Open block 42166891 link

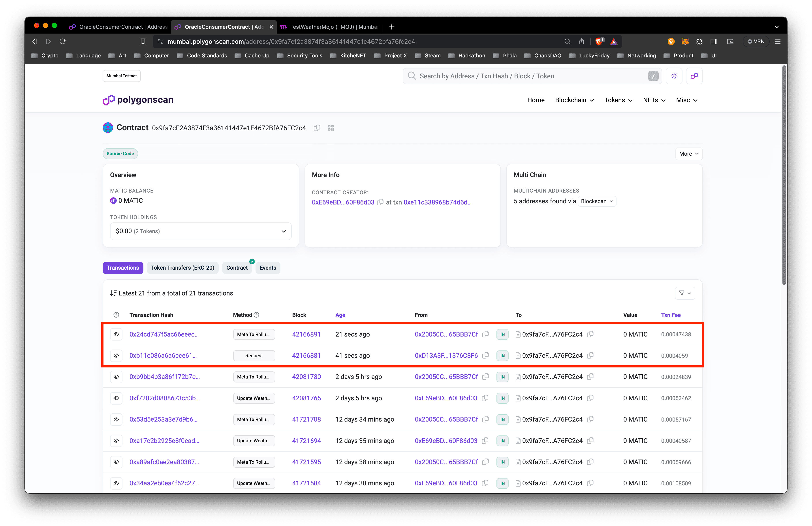[x=306, y=334]
